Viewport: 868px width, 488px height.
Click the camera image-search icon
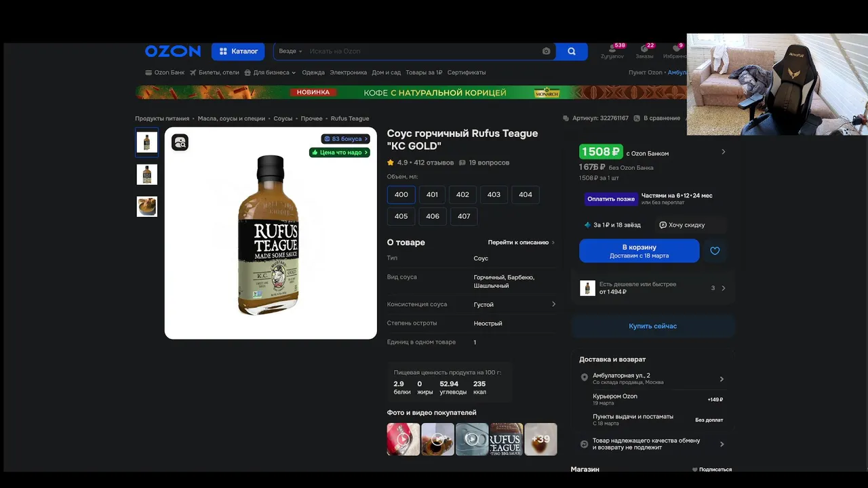pyautogui.click(x=547, y=52)
